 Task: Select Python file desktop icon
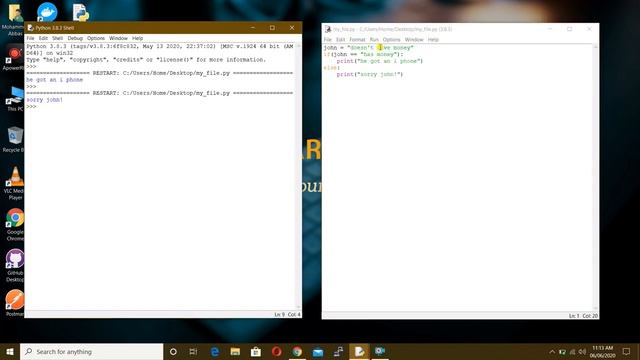tap(80, 12)
